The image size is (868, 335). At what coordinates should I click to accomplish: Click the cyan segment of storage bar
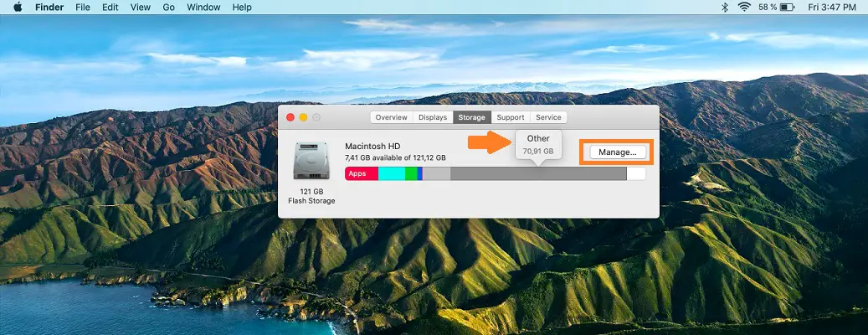point(391,173)
